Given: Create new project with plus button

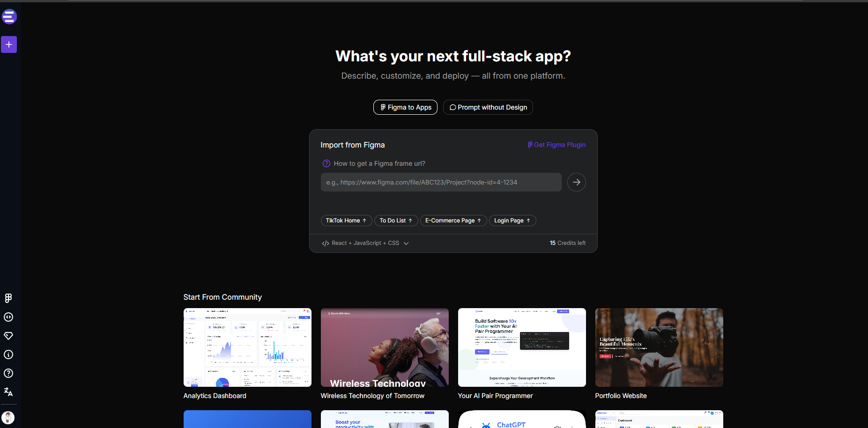Looking at the screenshot, I should click(9, 44).
